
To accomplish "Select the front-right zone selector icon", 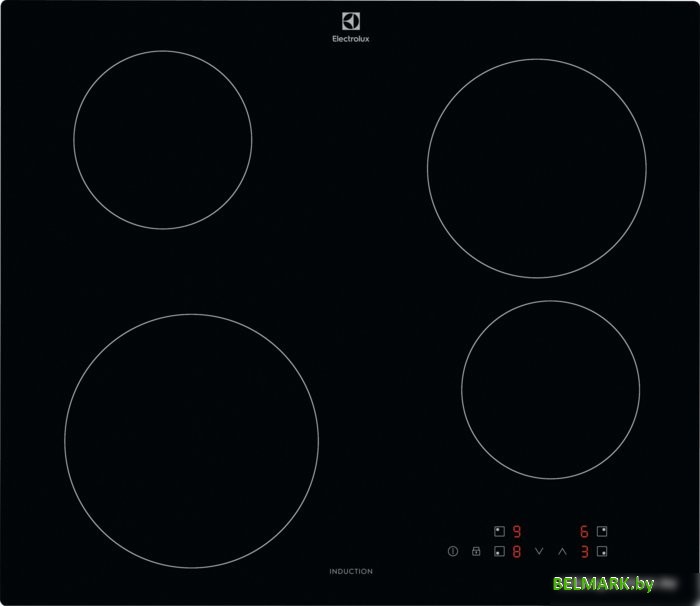I will pos(602,551).
